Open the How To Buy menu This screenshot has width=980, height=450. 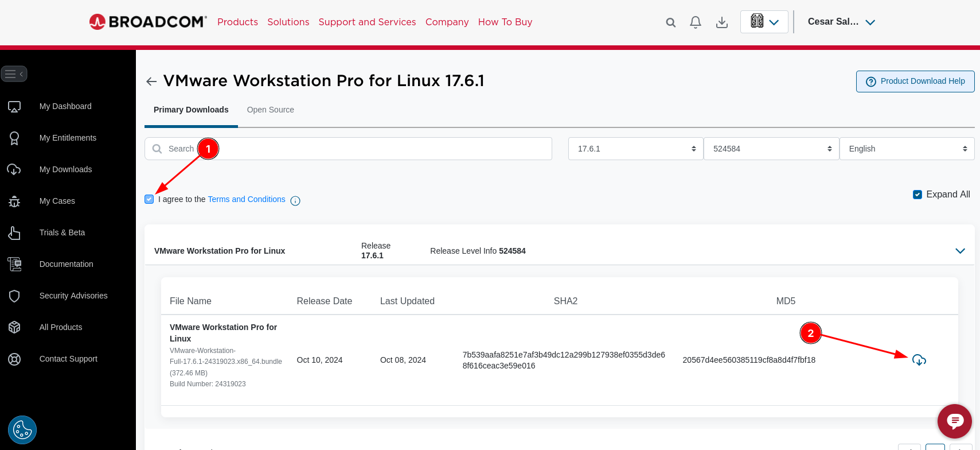505,22
